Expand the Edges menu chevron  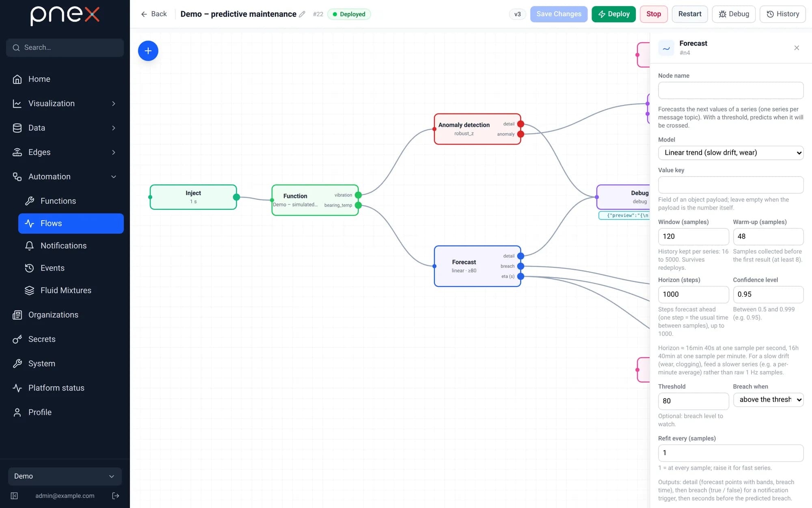pyautogui.click(x=114, y=152)
